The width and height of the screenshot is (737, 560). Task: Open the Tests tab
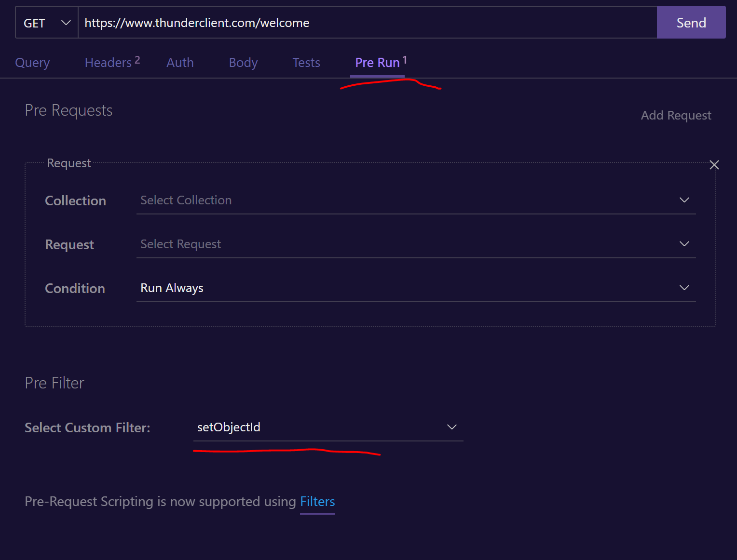point(306,63)
